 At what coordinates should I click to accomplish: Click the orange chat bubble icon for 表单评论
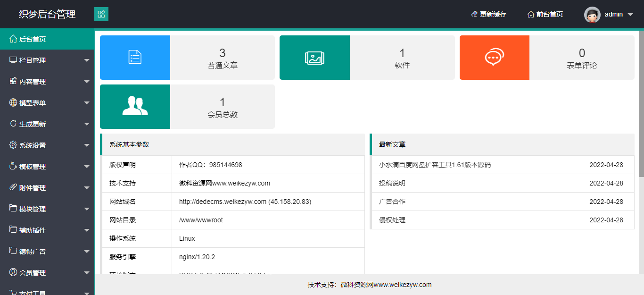coord(494,57)
